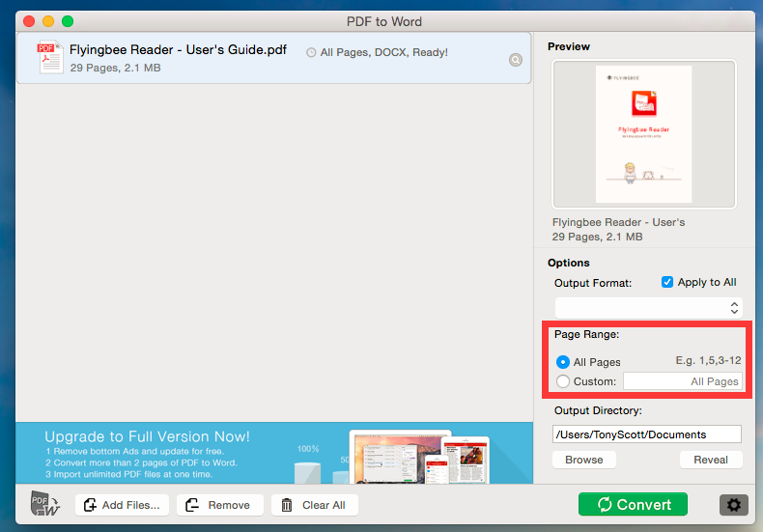Start conversion with the green Convert button
The width and height of the screenshot is (763, 532).
point(633,504)
